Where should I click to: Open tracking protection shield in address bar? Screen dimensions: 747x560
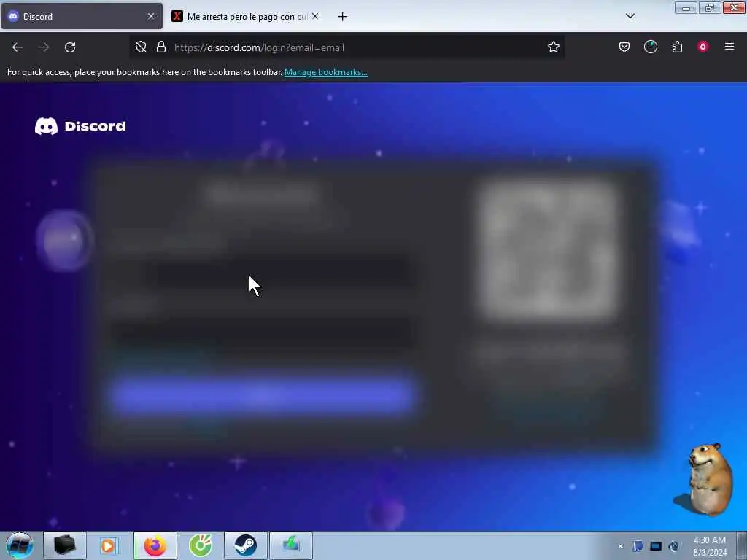click(141, 47)
